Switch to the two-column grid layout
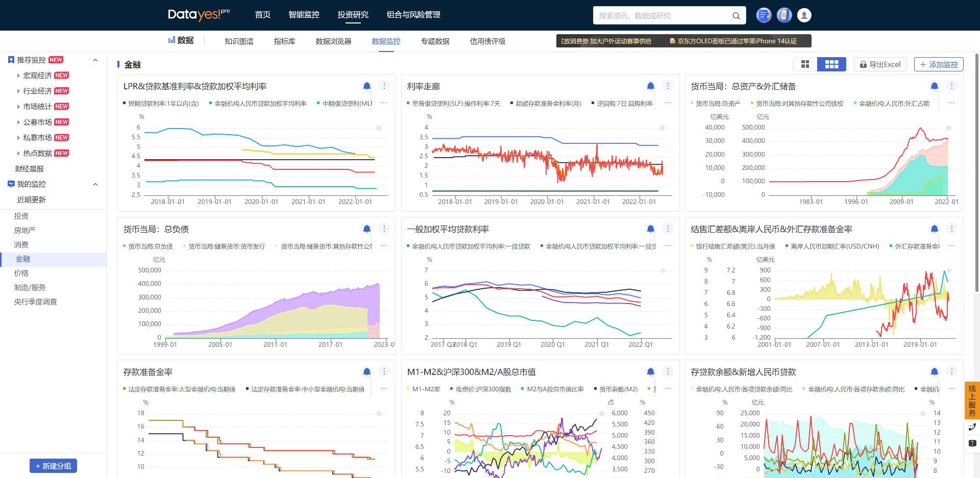Screen dimensions: 980x478 click(x=805, y=64)
